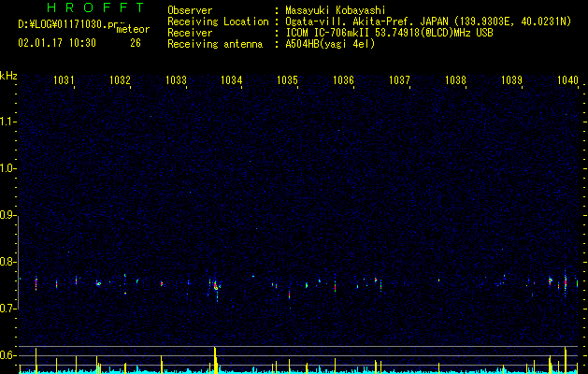Click the 1.1 kHz frequency label
The width and height of the screenshot is (588, 374).
tap(7, 122)
